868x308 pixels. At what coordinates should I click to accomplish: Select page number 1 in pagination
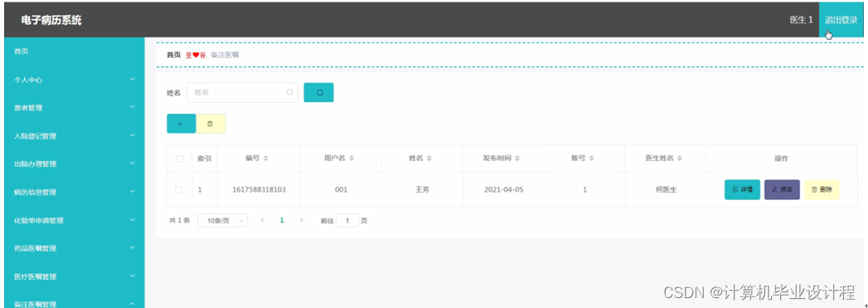click(x=282, y=220)
